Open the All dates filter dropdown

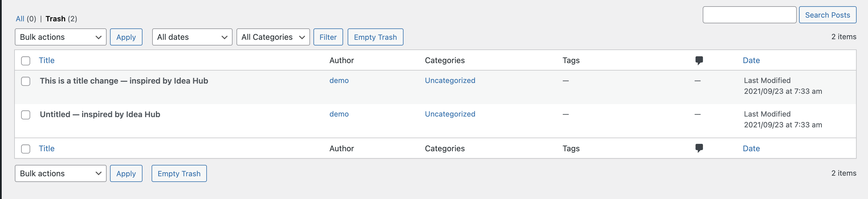192,37
